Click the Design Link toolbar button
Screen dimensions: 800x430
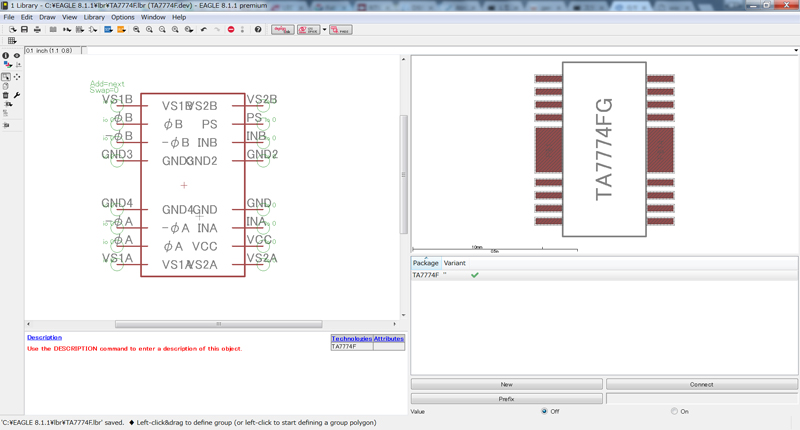283,30
